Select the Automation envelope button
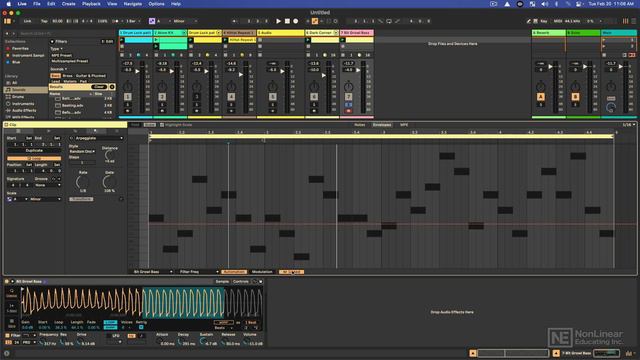The width and height of the screenshot is (640, 360). tap(234, 272)
